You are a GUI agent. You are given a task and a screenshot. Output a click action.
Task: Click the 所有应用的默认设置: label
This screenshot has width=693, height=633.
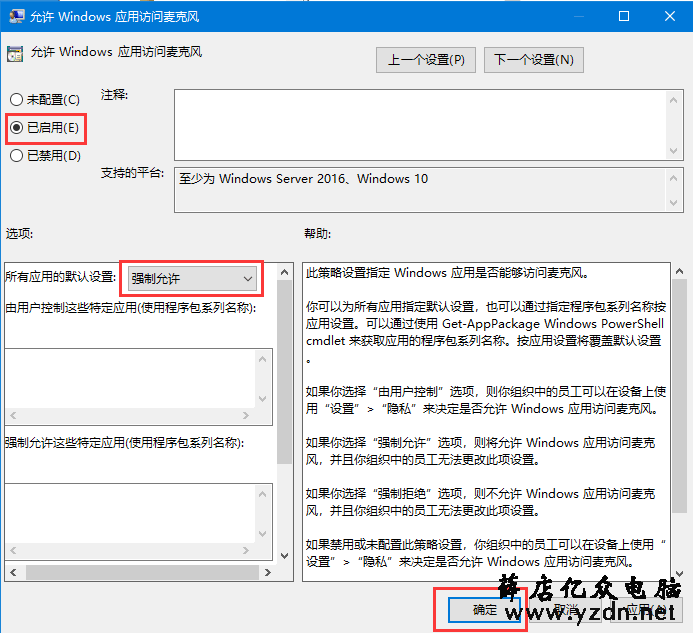click(x=61, y=277)
